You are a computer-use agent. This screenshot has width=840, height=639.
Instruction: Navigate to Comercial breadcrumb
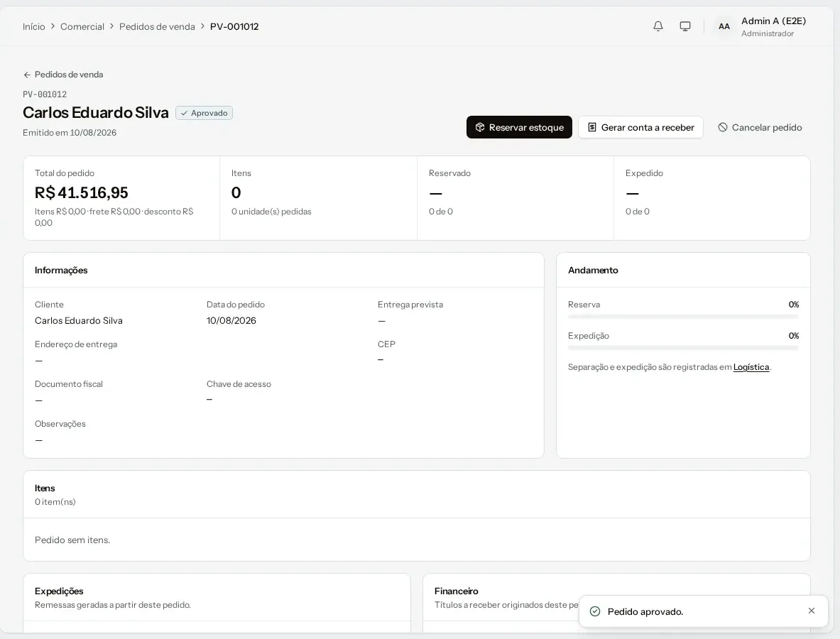pyautogui.click(x=82, y=27)
